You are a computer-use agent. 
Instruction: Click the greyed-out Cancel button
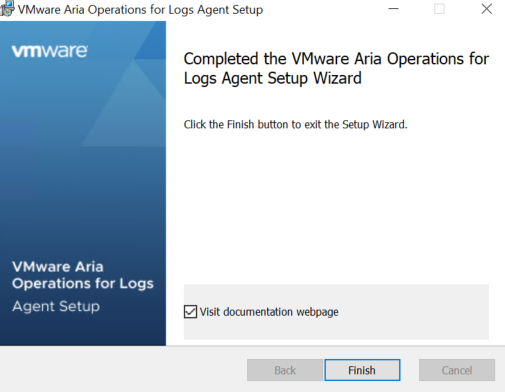[457, 370]
